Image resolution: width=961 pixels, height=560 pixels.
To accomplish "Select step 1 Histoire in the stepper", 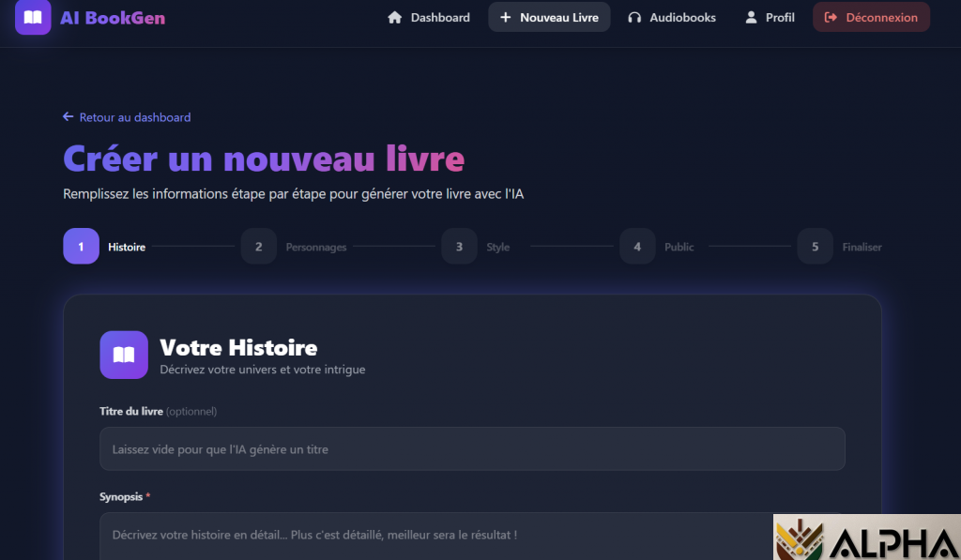I will tap(82, 247).
